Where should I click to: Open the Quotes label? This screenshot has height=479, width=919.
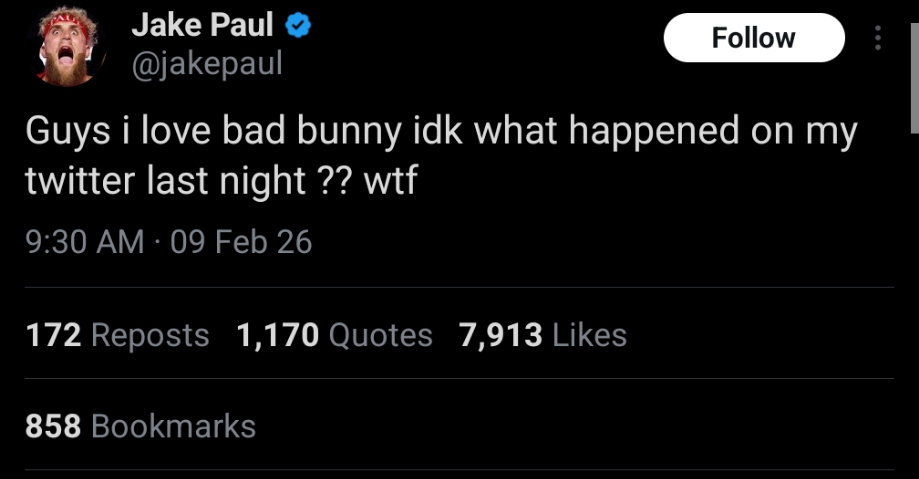coord(380,335)
